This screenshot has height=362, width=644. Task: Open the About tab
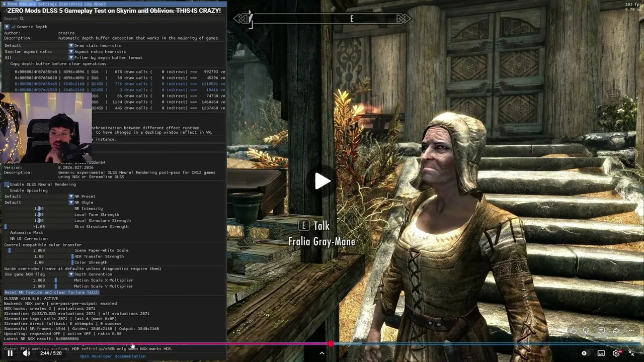point(100,4)
